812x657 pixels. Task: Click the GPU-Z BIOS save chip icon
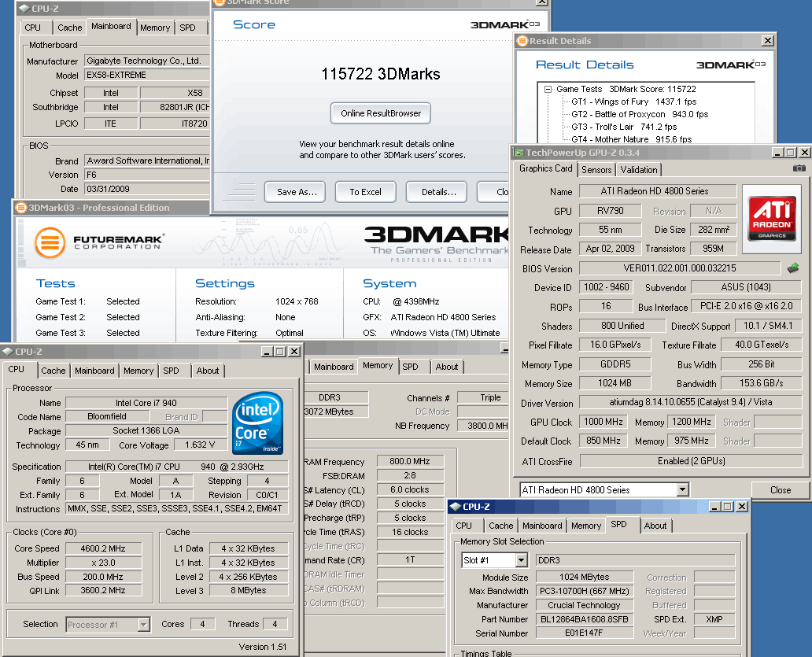793,268
